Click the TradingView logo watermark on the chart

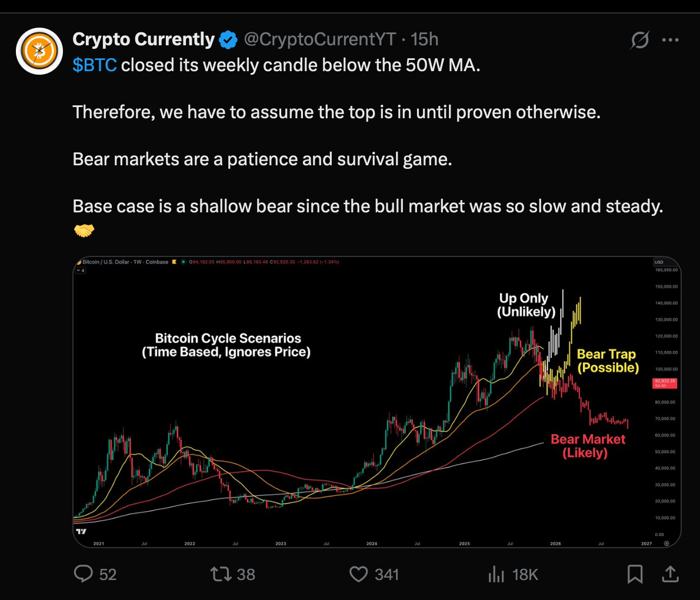82,531
